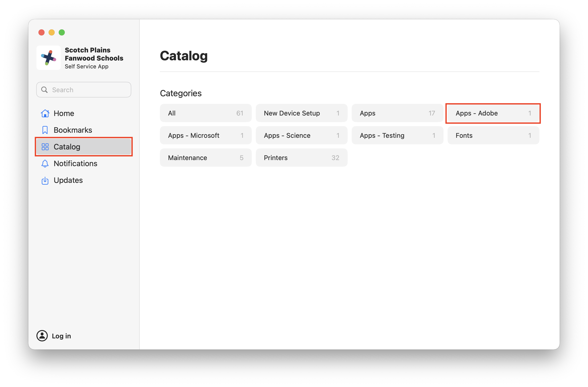Screen dimensions: 588x387
Task: Click the Scotch Plains Fanwood logo
Action: pyautogui.click(x=49, y=58)
